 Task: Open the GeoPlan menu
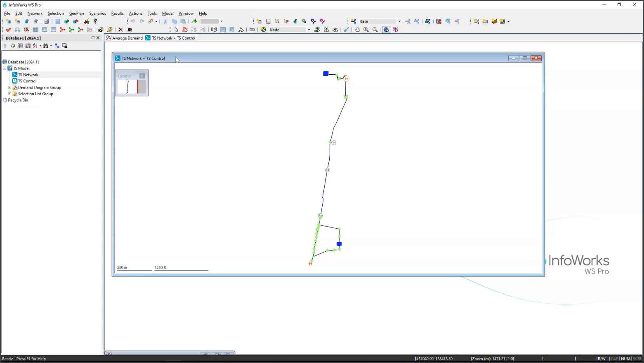(x=76, y=13)
